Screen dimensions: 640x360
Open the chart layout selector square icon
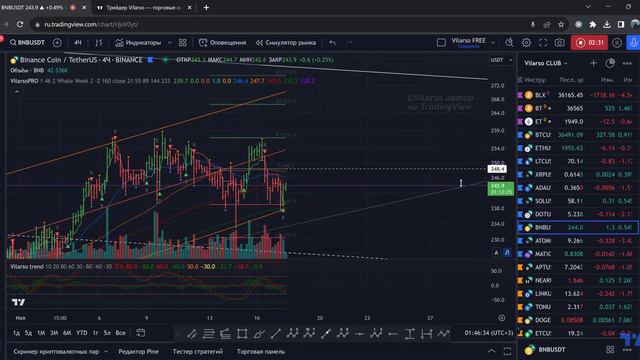pyautogui.click(x=441, y=42)
